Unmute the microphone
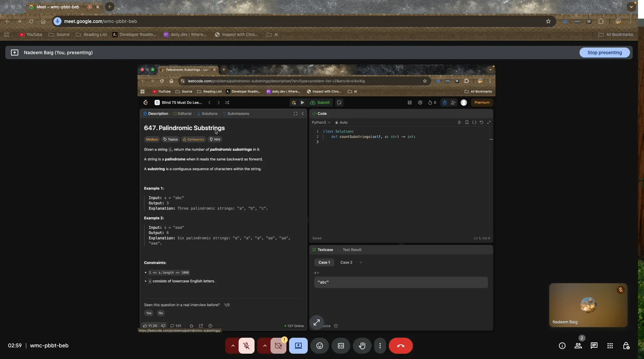The image size is (644, 359). click(246, 346)
